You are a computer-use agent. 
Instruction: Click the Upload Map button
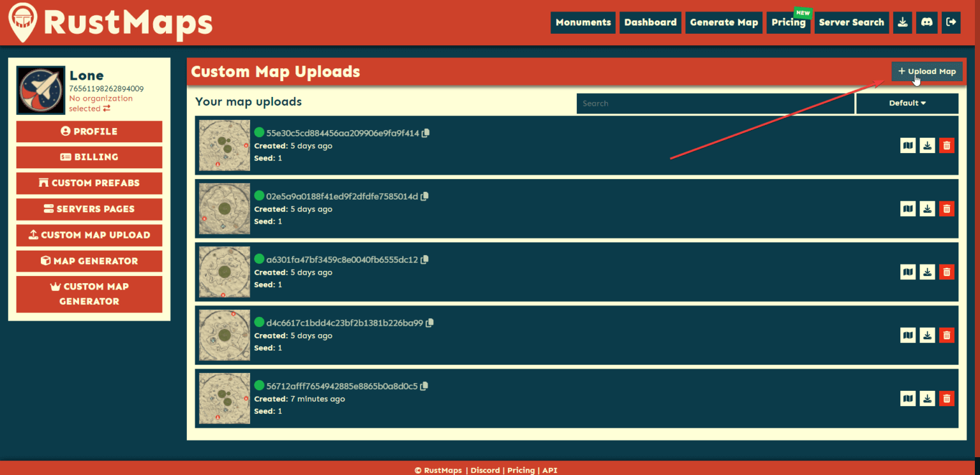[x=926, y=71]
